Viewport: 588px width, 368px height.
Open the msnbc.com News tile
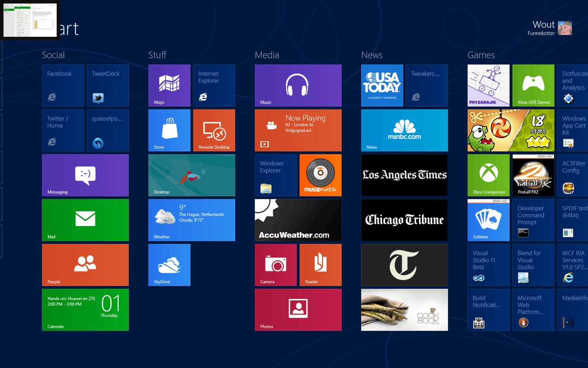405,130
